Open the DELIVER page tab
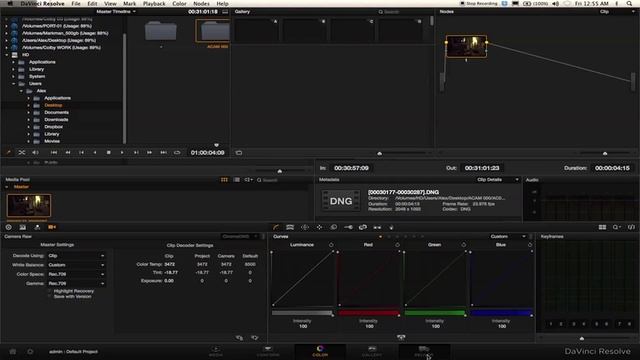This screenshot has width=640, height=360. coord(424,351)
